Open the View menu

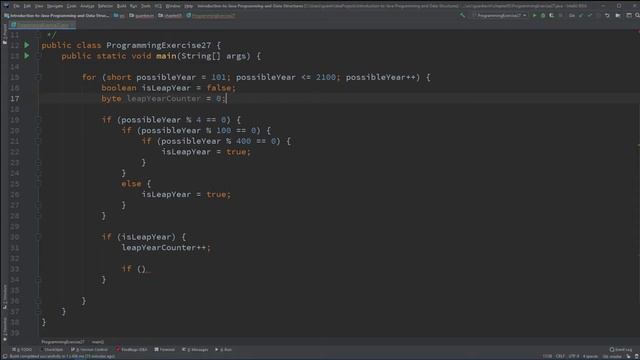click(39, 6)
